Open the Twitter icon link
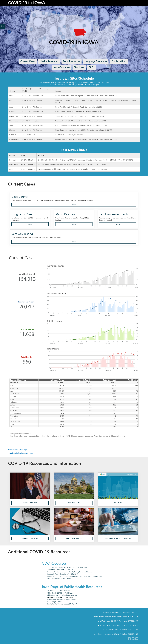 (133, 639)
